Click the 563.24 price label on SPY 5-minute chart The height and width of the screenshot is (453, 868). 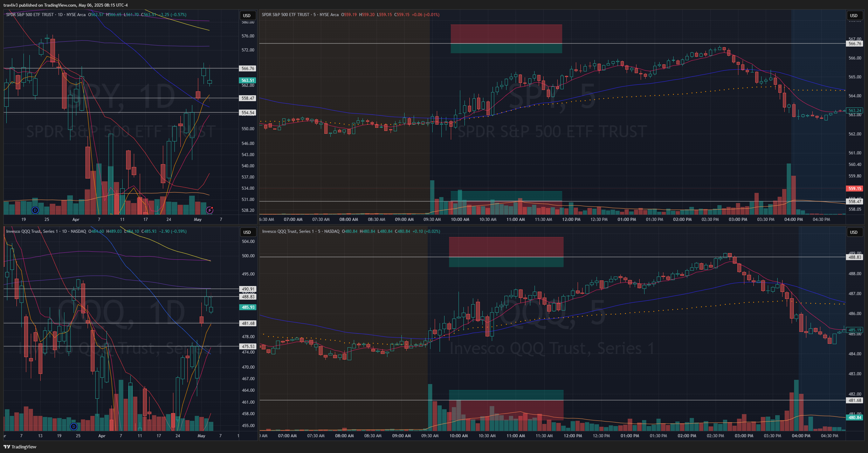click(855, 111)
